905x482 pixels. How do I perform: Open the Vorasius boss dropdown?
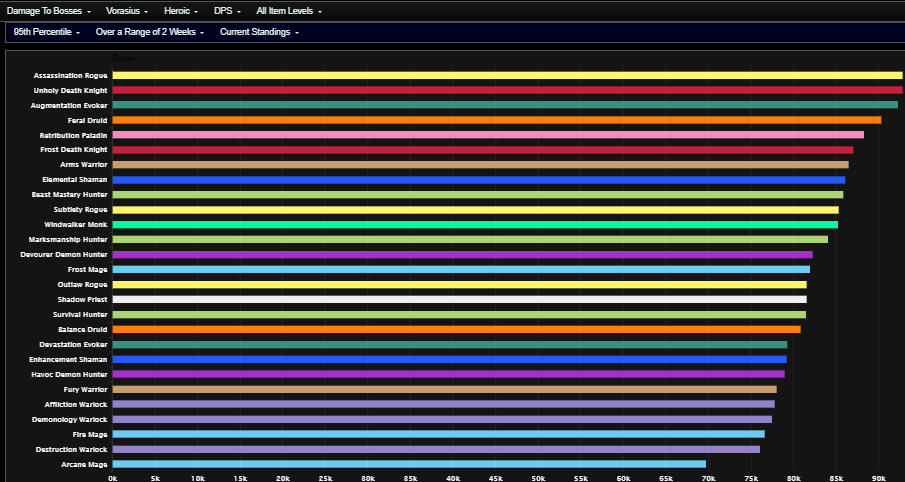click(x=127, y=11)
